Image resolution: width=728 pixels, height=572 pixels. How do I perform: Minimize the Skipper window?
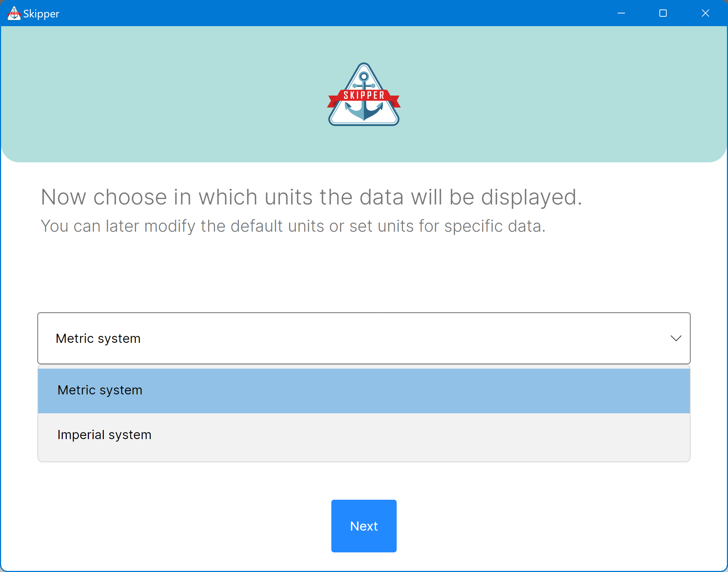tap(621, 13)
